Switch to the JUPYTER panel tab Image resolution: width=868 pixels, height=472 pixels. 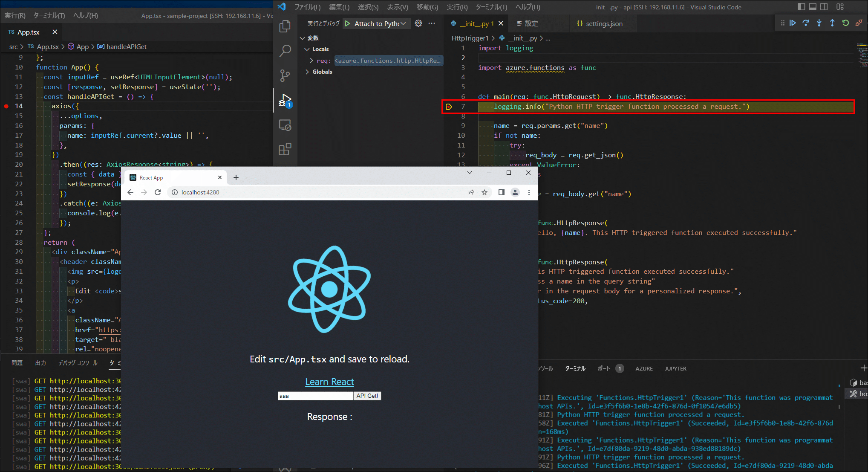[x=675, y=368]
